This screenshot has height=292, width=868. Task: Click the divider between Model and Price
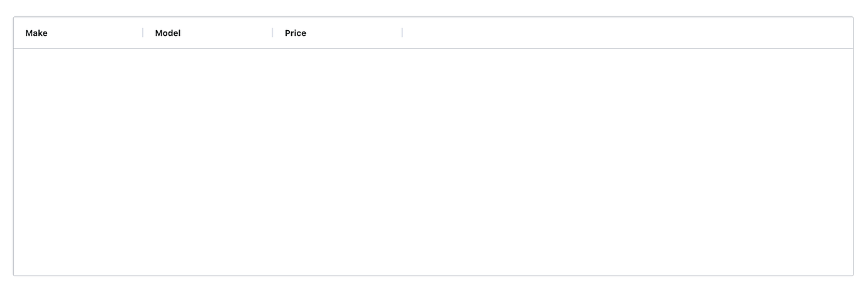(272, 33)
